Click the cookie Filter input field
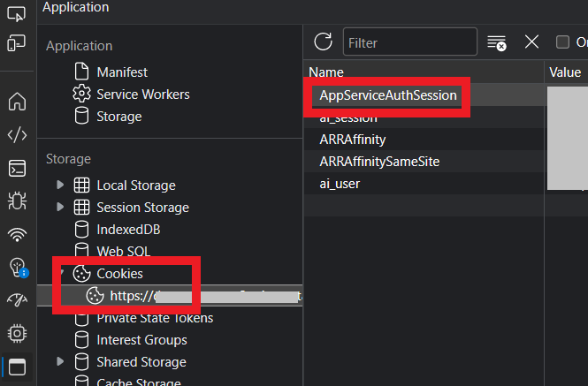The image size is (588, 386). pyautogui.click(x=409, y=42)
